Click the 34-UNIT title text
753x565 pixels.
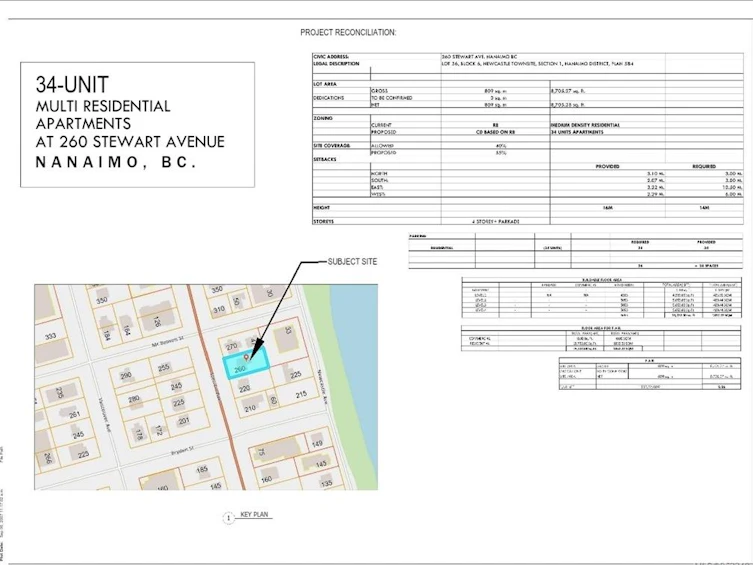(72, 84)
